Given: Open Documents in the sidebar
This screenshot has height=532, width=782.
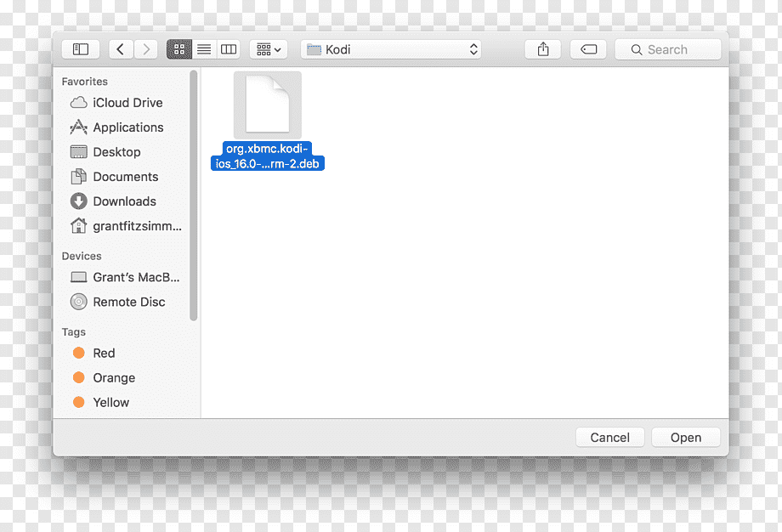Looking at the screenshot, I should tap(127, 177).
